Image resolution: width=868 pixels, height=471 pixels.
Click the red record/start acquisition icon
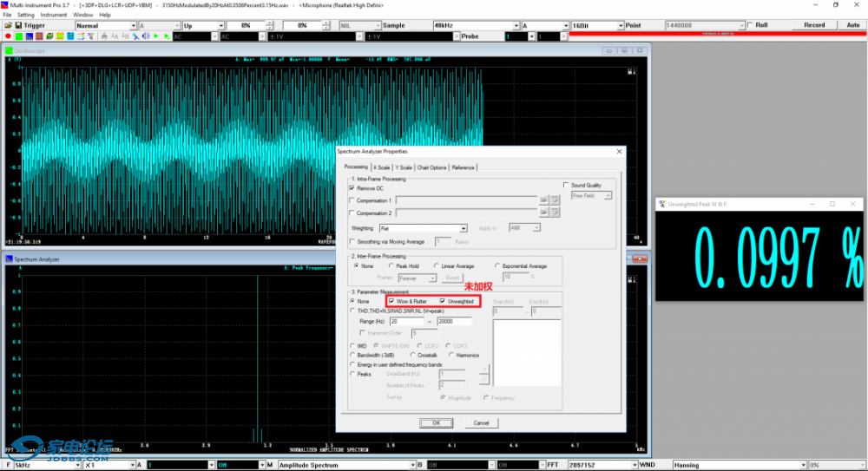click(x=8, y=36)
